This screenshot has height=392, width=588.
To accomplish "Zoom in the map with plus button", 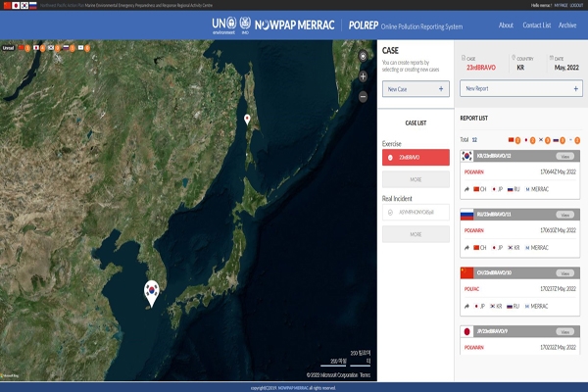I will click(363, 76).
